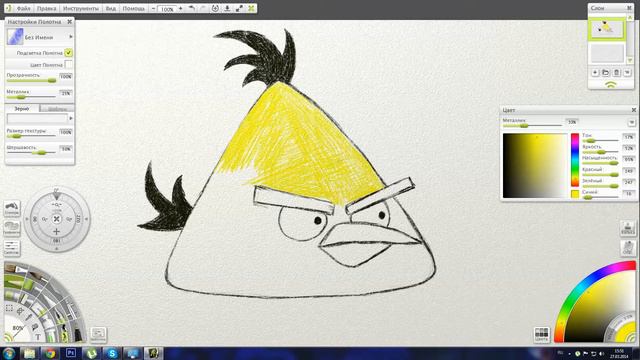This screenshot has height=360, width=640.
Task: Adjust the Красный slider
Action: coord(600,175)
